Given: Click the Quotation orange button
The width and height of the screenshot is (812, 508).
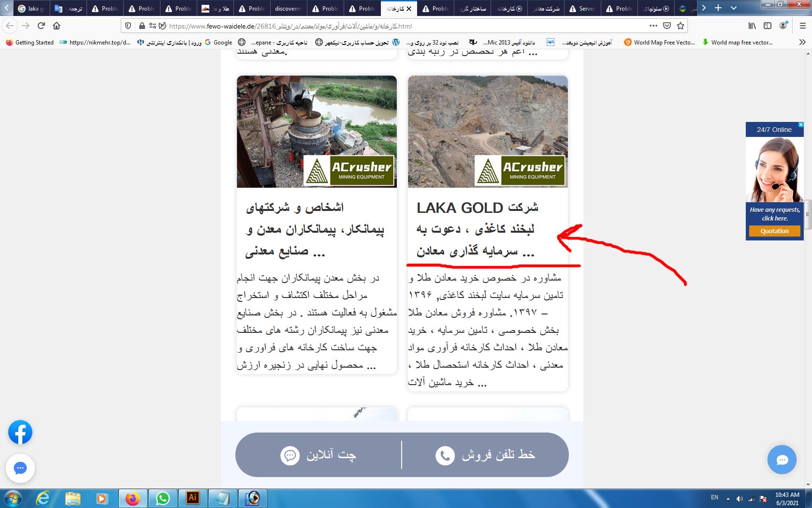Looking at the screenshot, I should click(774, 231).
